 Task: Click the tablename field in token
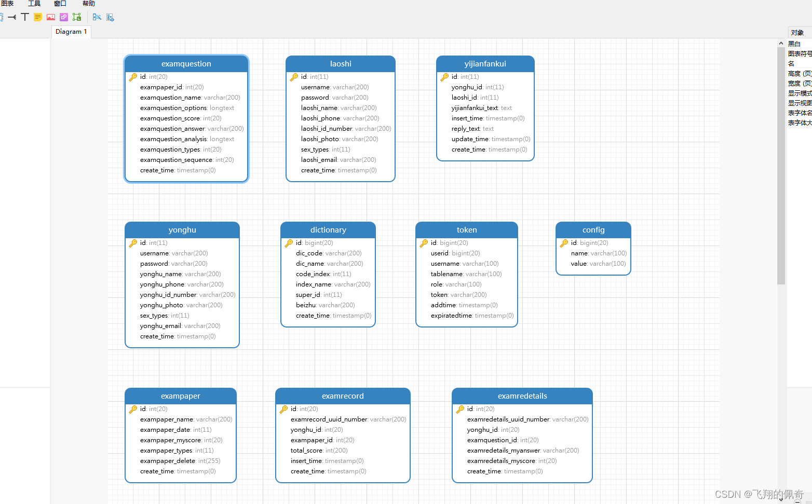pos(466,274)
